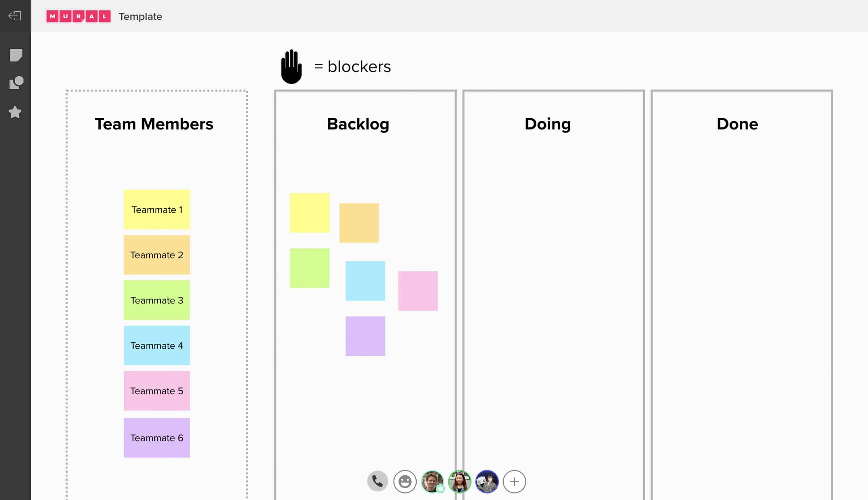
Task: Select the blue sticky note in Backlog
Action: point(365,281)
